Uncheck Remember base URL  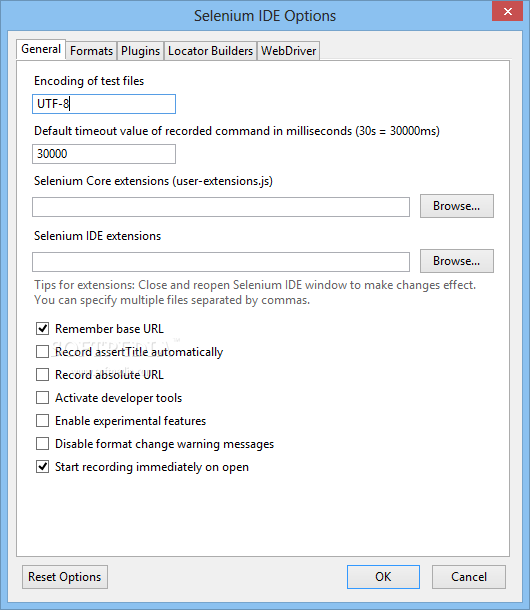(x=42, y=329)
